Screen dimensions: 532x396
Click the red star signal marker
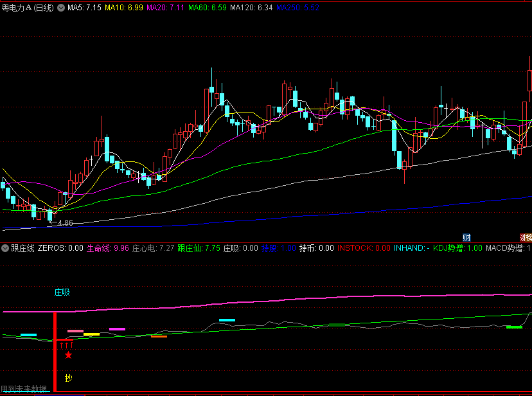69,355
